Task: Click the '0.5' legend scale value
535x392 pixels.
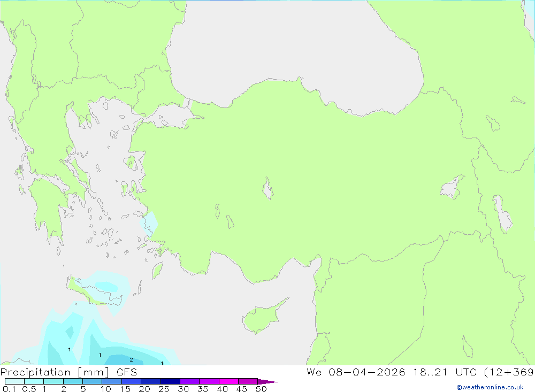Action: 29,389
